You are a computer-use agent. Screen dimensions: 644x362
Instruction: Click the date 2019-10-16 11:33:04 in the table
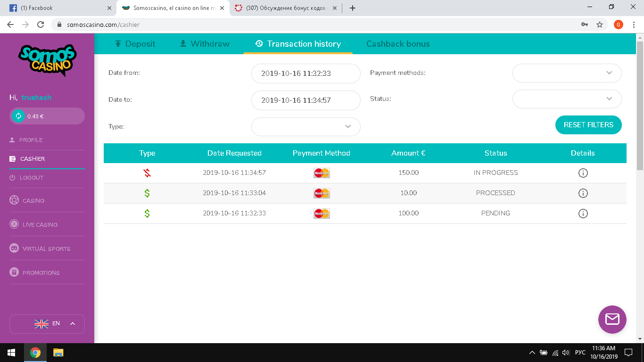tap(234, 193)
